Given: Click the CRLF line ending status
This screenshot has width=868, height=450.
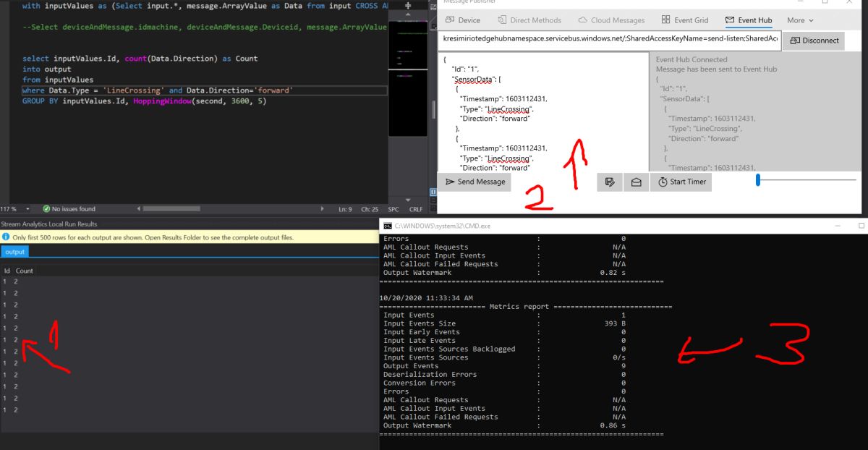Looking at the screenshot, I should (x=416, y=209).
